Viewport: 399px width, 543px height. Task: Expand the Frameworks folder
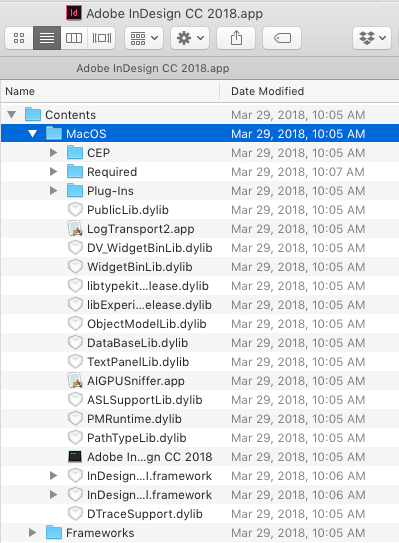click(x=33, y=532)
